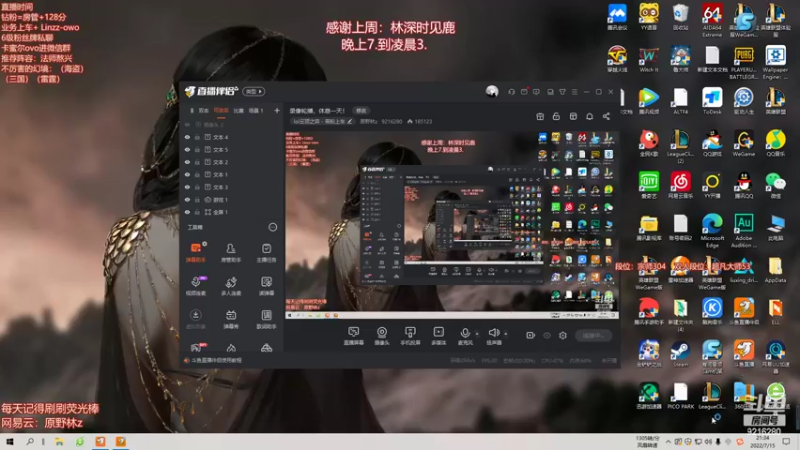Image resolution: width=800 pixels, height=450 pixels.
Task: Open Microsoft Edge desktop shortcut
Action: coord(712,231)
